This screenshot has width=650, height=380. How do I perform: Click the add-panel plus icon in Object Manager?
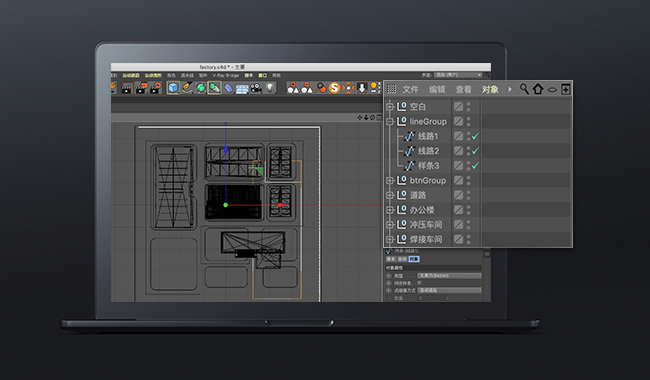pos(565,89)
